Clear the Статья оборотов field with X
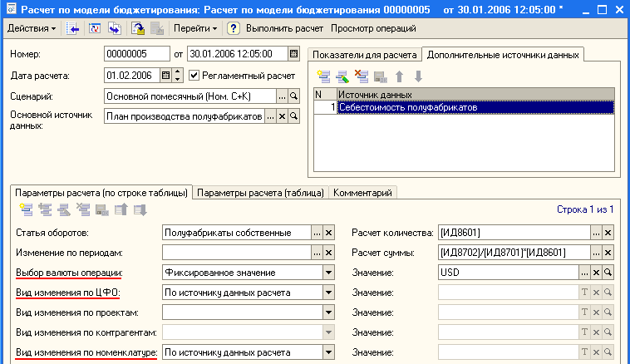This screenshot has width=630, height=364. pyautogui.click(x=328, y=233)
